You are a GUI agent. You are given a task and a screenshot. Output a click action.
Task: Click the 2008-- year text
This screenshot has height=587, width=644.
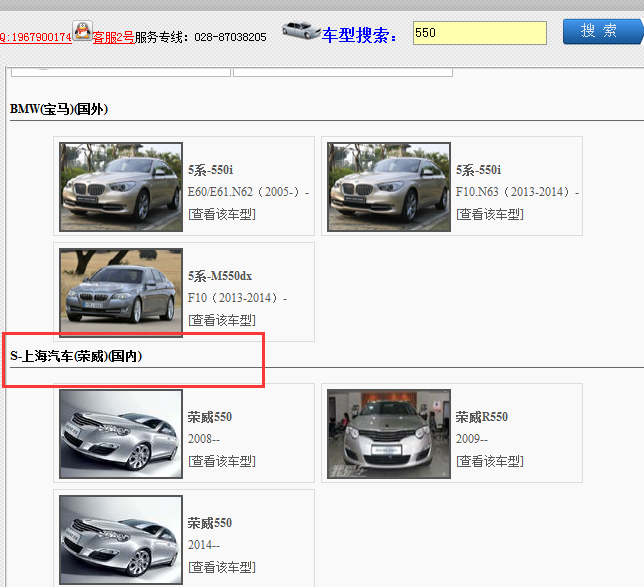(204, 439)
